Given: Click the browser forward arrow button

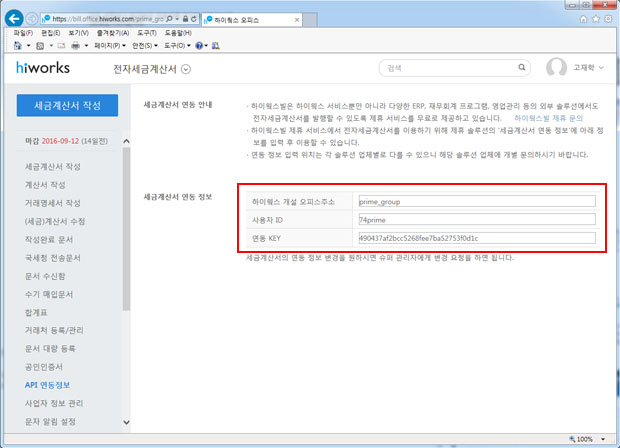Looking at the screenshot, I should point(32,19).
